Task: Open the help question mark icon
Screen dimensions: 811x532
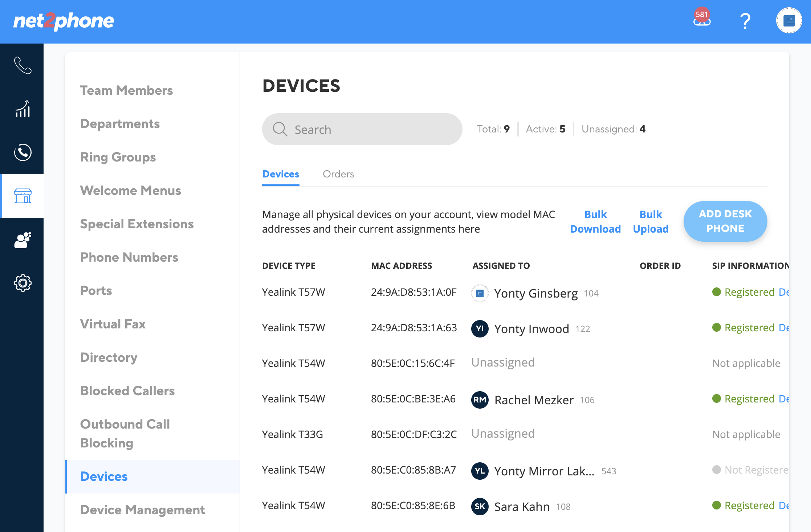Action: [x=745, y=21]
